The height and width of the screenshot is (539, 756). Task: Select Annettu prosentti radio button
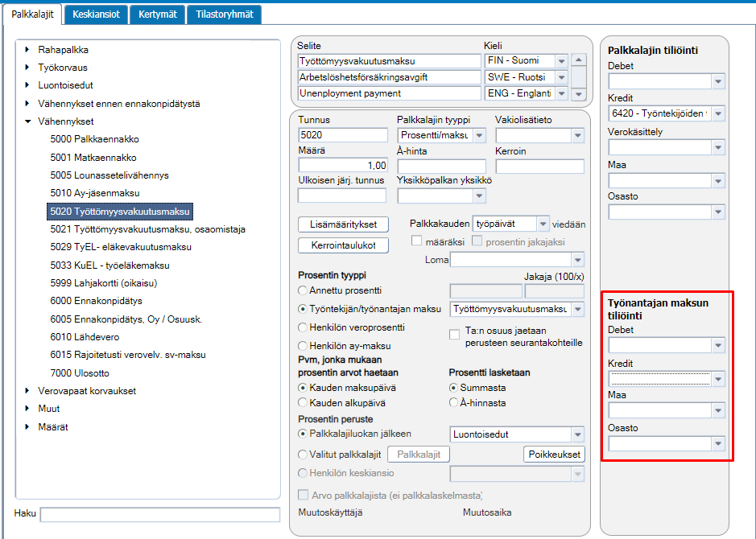point(303,290)
